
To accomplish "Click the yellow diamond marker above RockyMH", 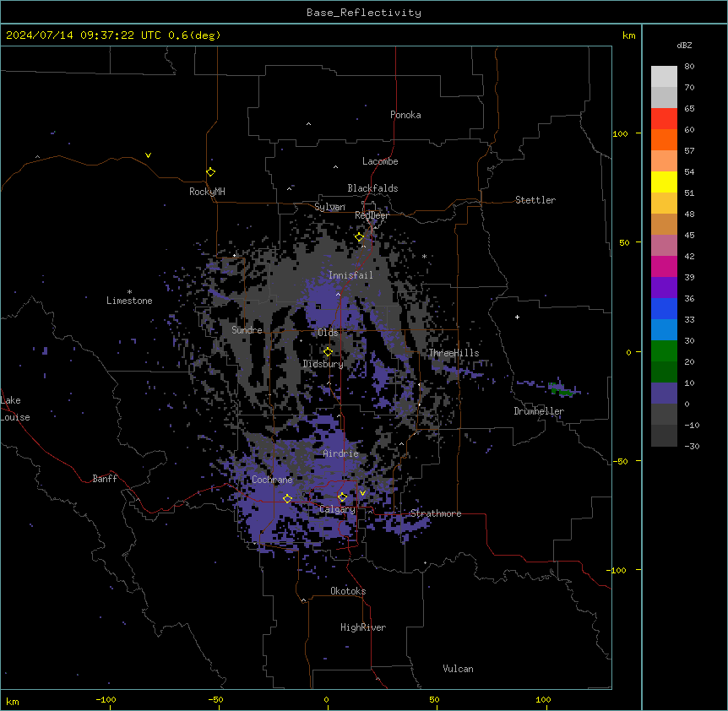I will pos(210,172).
